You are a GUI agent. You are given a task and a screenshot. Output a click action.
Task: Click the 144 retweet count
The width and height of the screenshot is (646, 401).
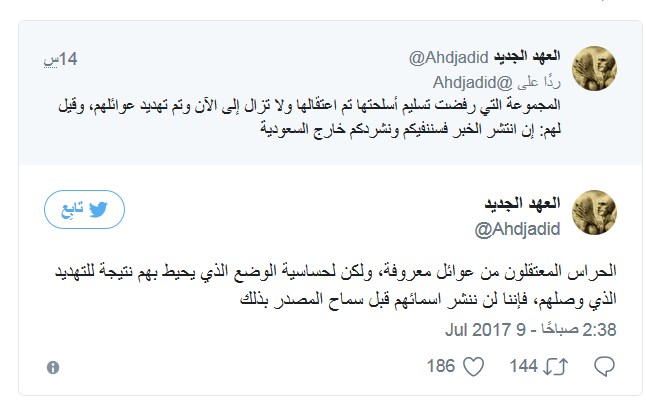click(x=523, y=367)
